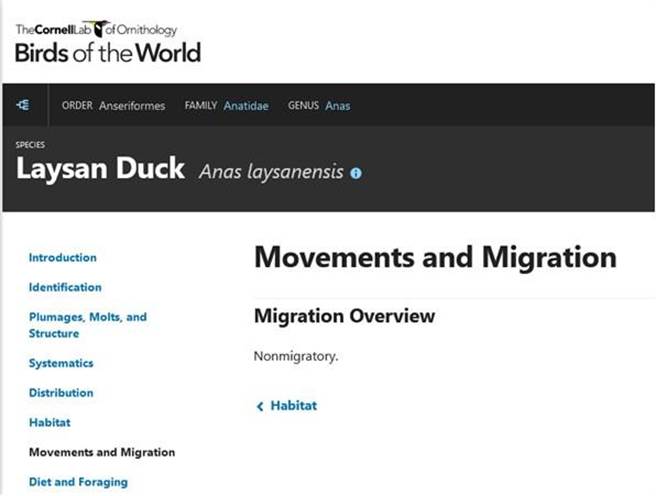Select Movements and Migration in sidebar
656x496 pixels.
[x=101, y=452]
